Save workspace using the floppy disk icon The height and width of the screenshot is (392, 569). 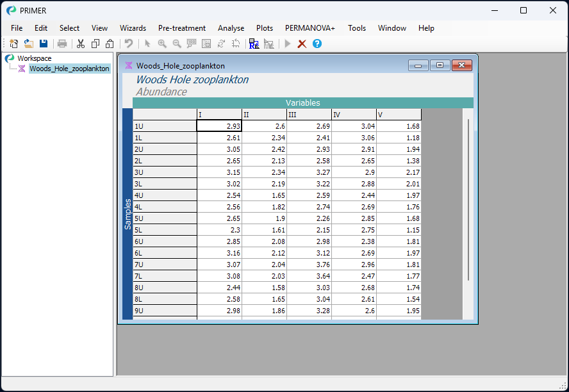tap(44, 44)
